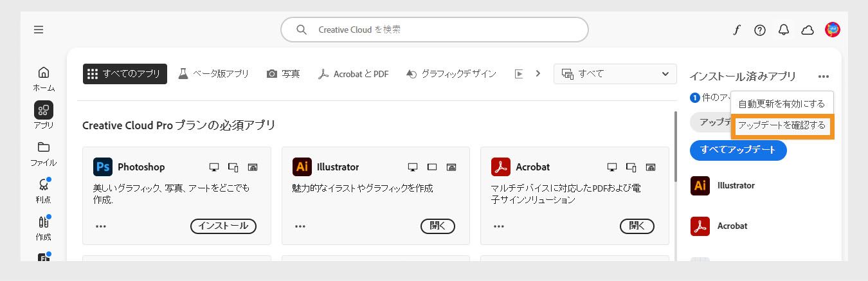868x281 pixels.
Task: Click the Creative Cloud search field
Action: 435,30
